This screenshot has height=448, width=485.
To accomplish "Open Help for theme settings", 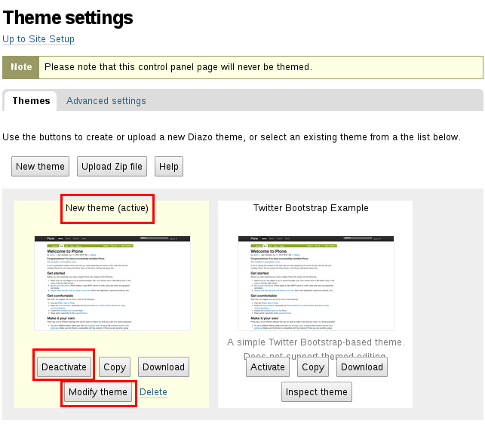I will click(169, 166).
